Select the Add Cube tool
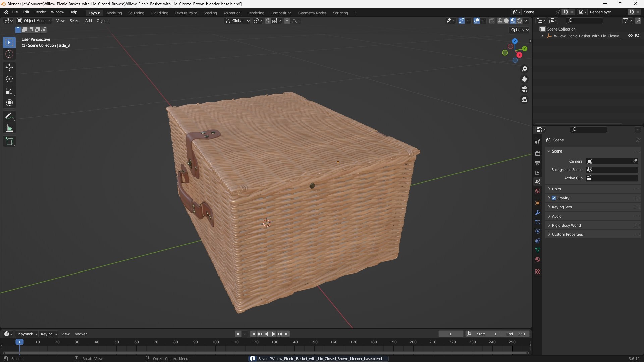 pyautogui.click(x=9, y=141)
